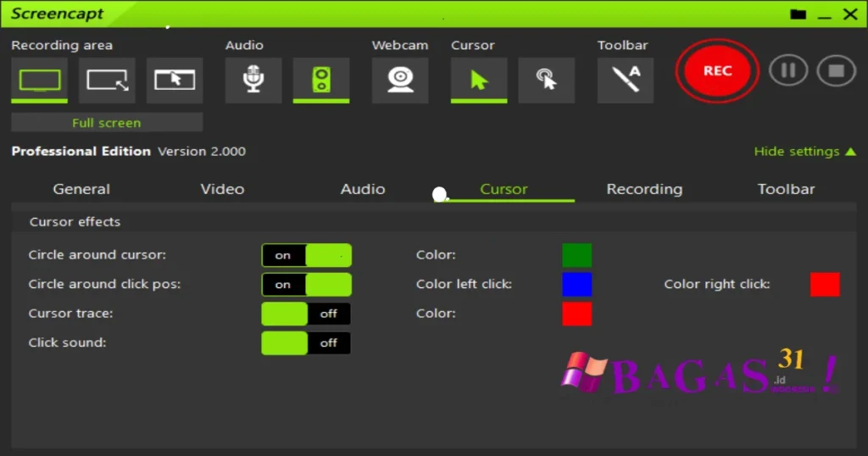The image size is (868, 456).
Task: Change red cursor trace color swatch
Action: coord(576,314)
